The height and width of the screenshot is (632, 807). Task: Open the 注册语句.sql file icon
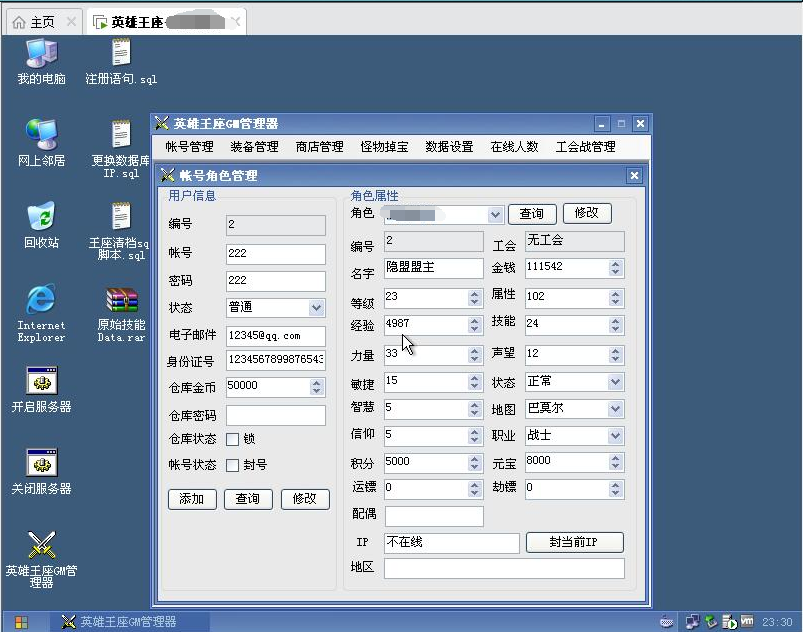pos(121,53)
